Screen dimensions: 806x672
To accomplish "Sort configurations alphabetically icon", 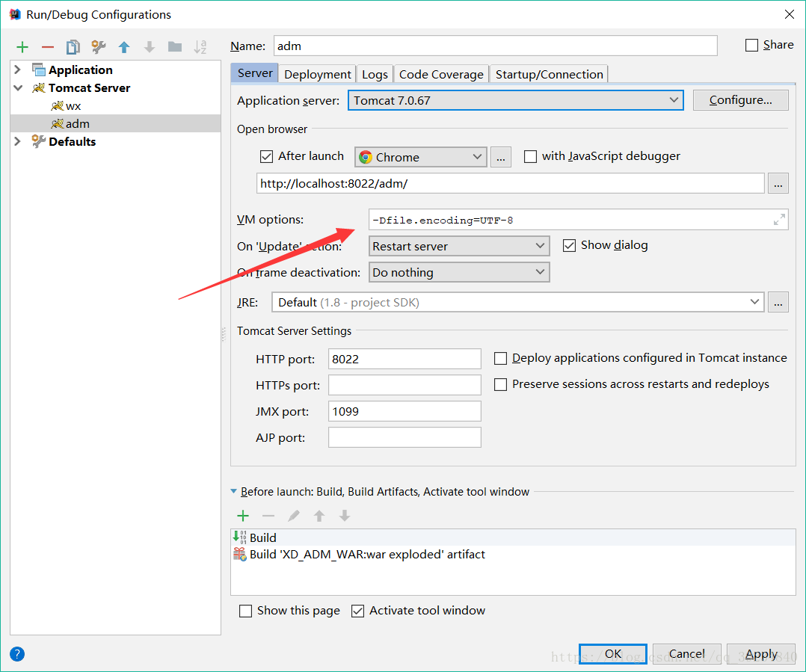I will click(x=200, y=47).
